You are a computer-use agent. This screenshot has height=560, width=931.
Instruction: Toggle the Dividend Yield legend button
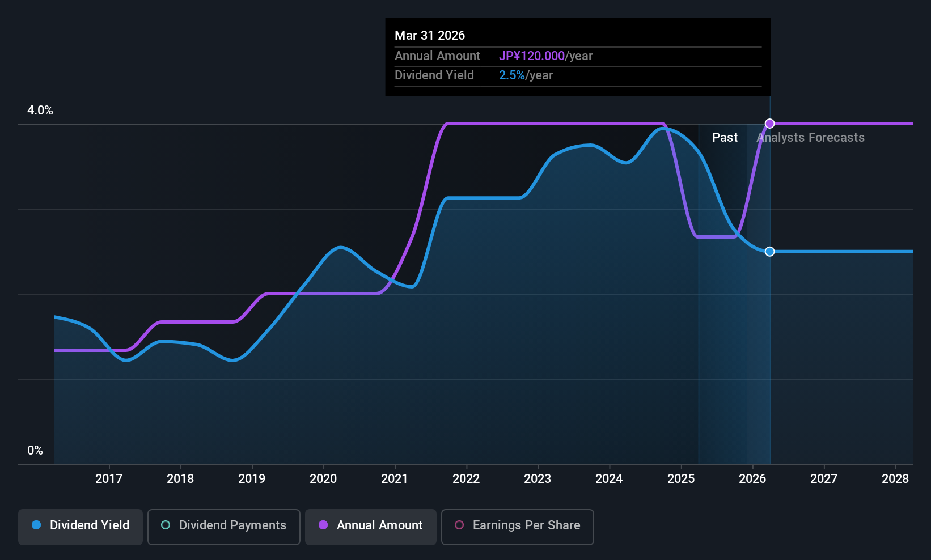pyautogui.click(x=81, y=527)
